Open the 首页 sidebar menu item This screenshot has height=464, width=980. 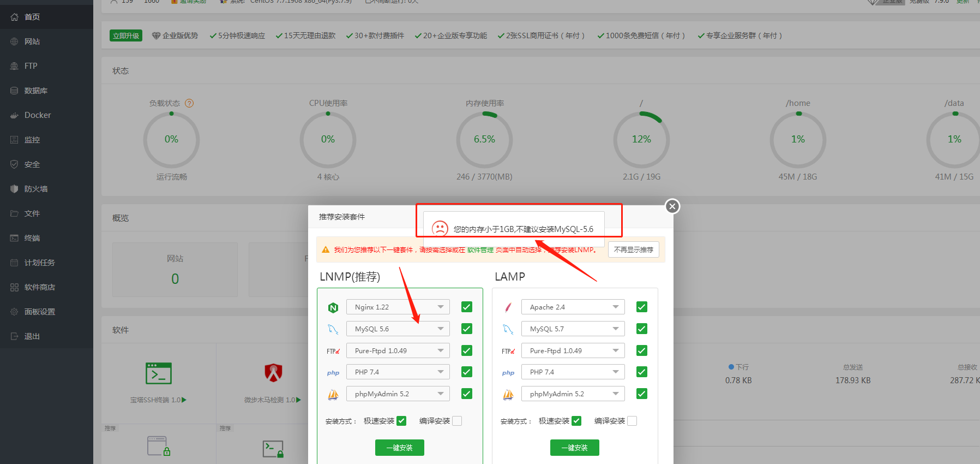point(46,17)
